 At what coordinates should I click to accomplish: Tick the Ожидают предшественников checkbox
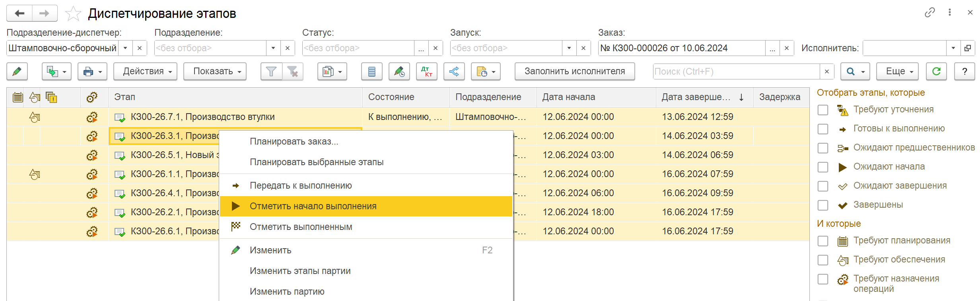[x=823, y=148]
